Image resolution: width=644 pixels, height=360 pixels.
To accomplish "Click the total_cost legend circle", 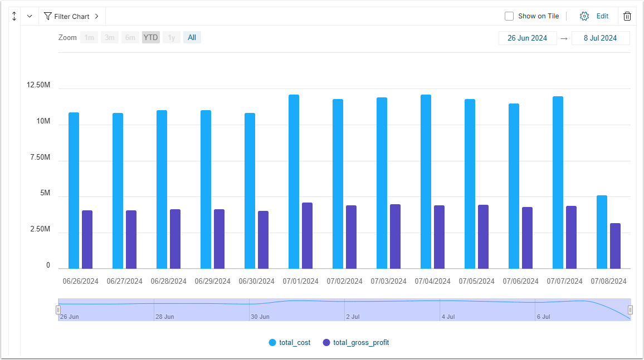I will [272, 343].
